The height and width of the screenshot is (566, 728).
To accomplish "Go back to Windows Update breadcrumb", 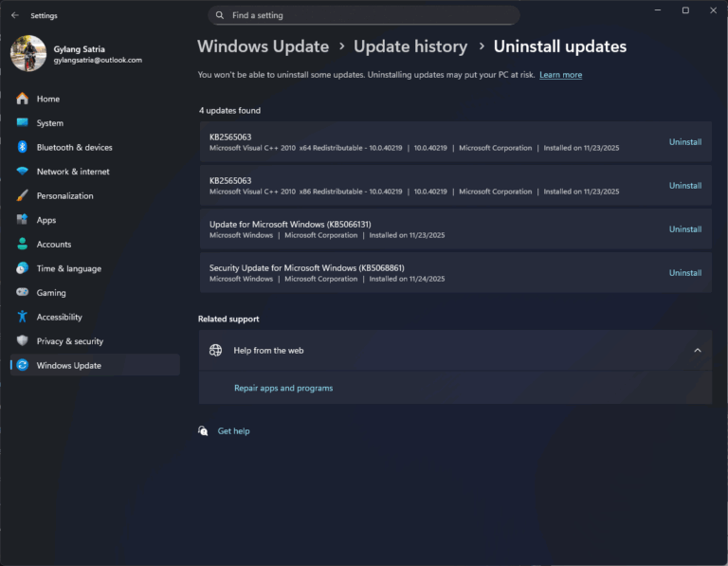I will point(263,46).
